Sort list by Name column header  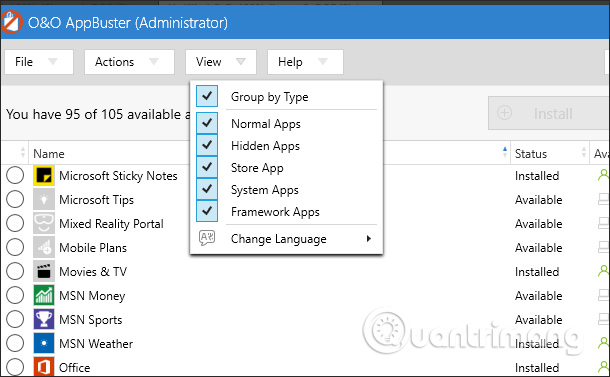pyautogui.click(x=49, y=154)
